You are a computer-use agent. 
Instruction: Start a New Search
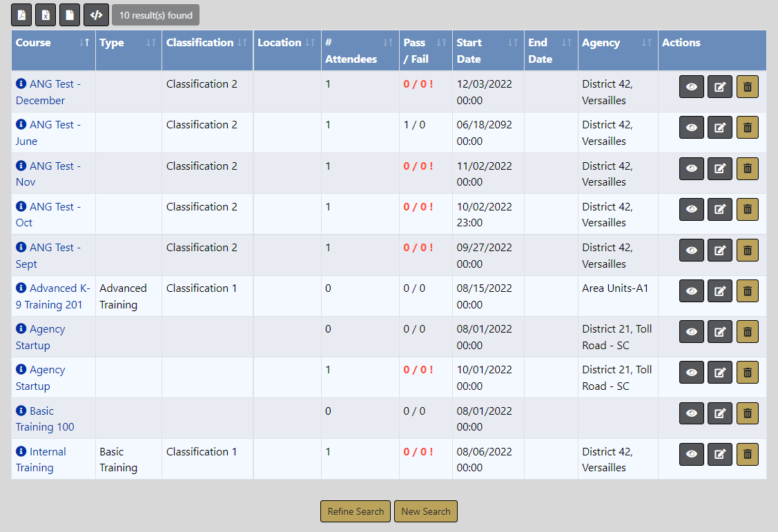point(425,511)
